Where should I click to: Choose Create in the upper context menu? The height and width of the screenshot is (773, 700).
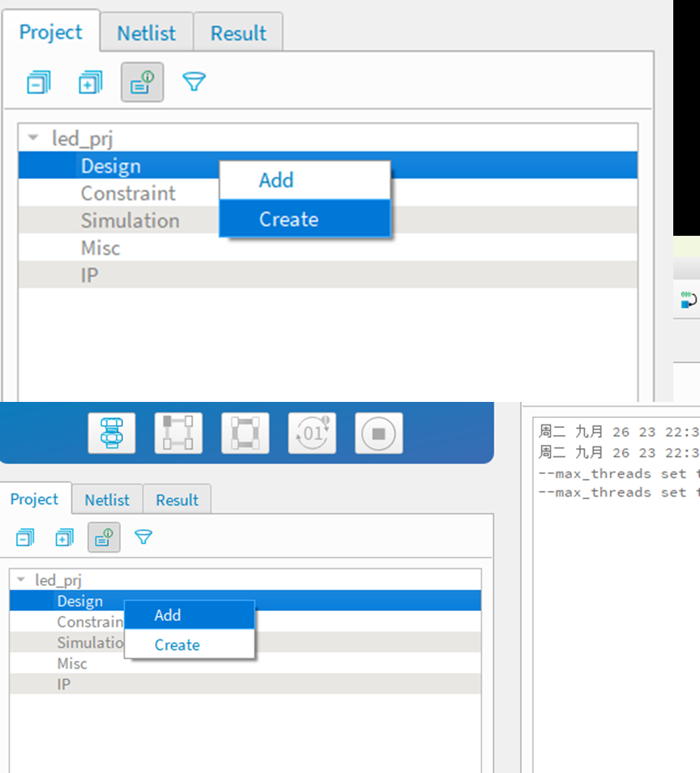click(x=288, y=220)
